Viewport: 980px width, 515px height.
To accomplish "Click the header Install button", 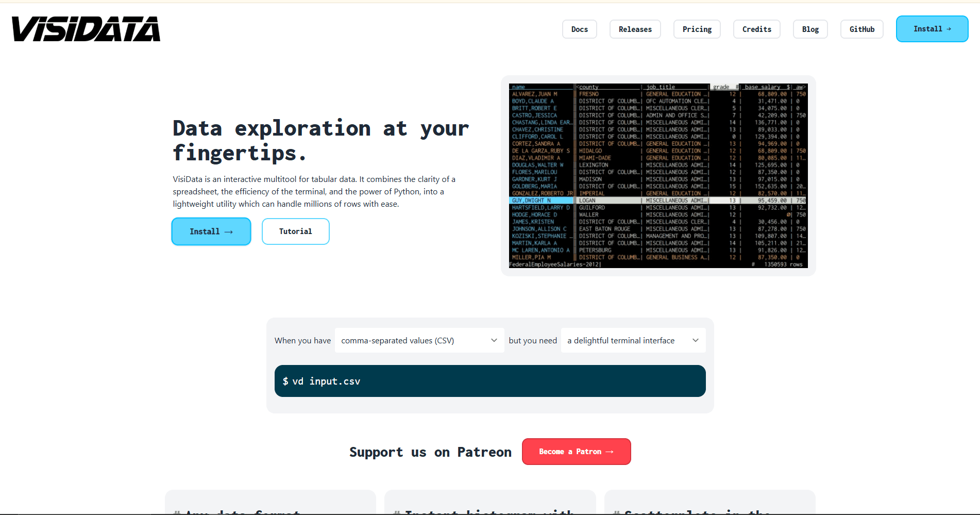I will pyautogui.click(x=932, y=29).
